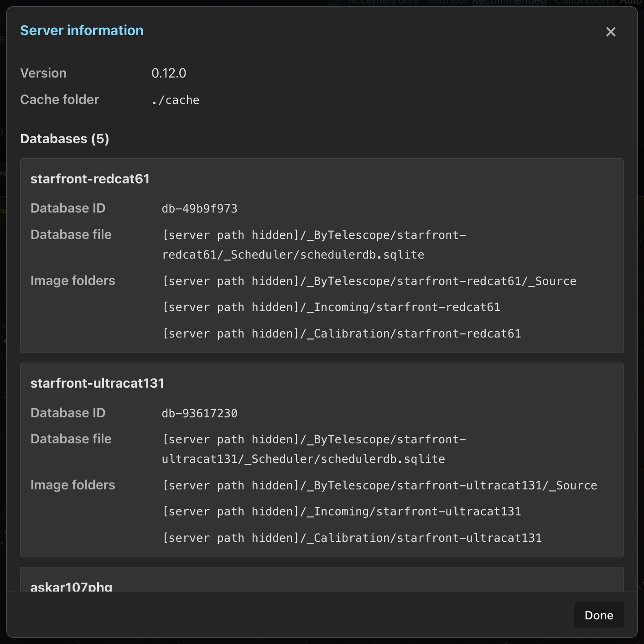Click the Database ID label under starfront-redcat61
Viewport: 644px width, 644px height.
[68, 208]
